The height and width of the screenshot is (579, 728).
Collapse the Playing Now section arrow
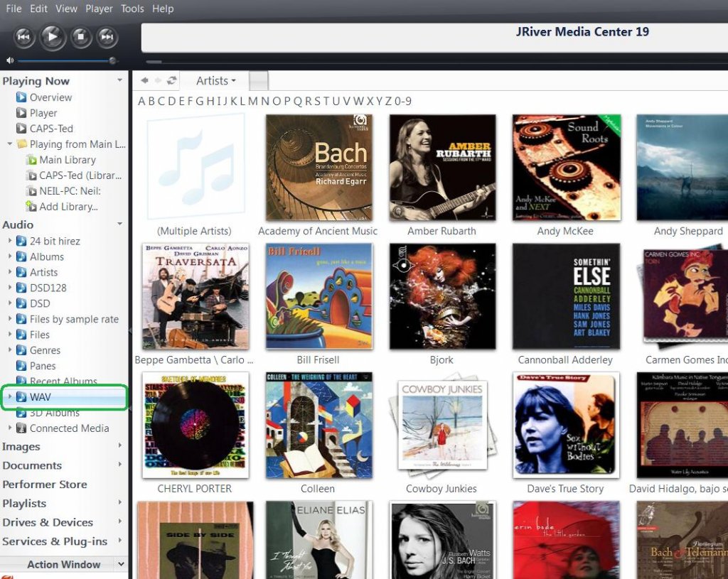119,80
